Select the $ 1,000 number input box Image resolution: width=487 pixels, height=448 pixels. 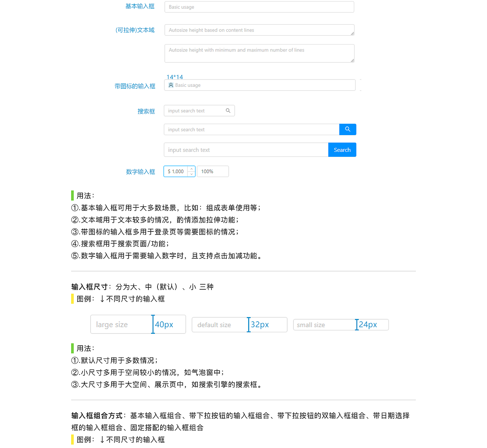click(176, 171)
